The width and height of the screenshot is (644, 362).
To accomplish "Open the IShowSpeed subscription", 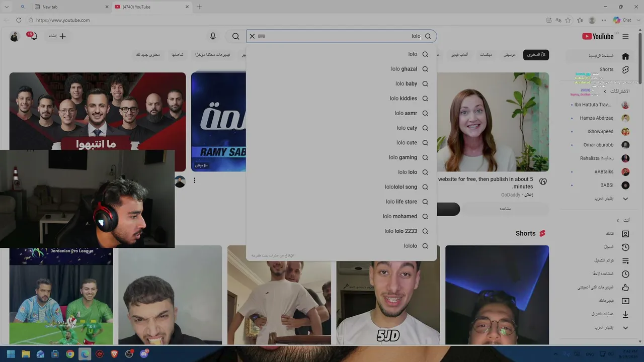I will (600, 132).
